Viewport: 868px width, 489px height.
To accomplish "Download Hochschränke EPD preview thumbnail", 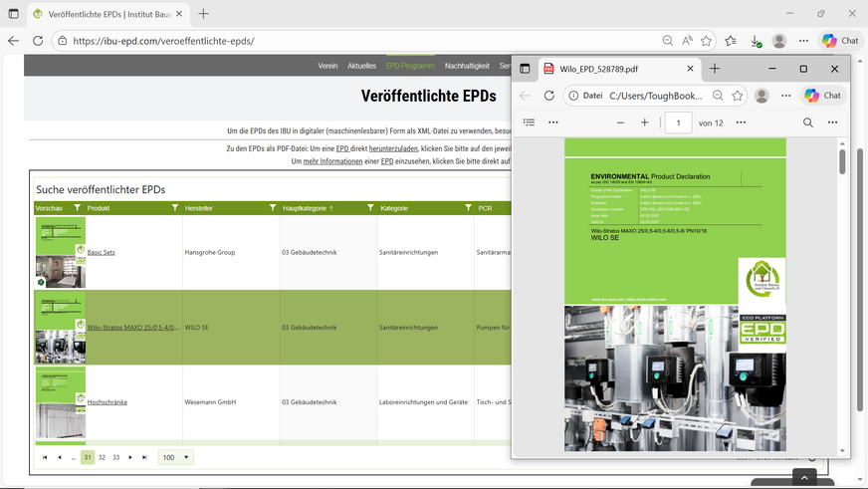I will pyautogui.click(x=61, y=402).
